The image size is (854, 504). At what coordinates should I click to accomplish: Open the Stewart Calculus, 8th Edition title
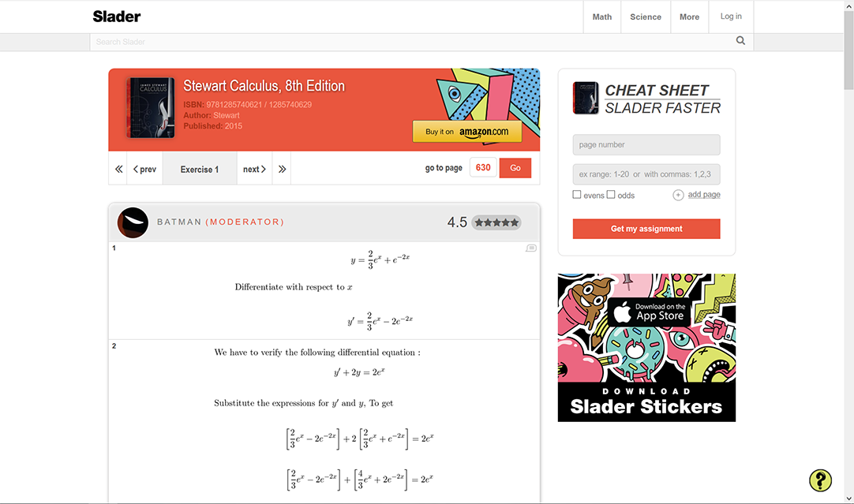[264, 86]
